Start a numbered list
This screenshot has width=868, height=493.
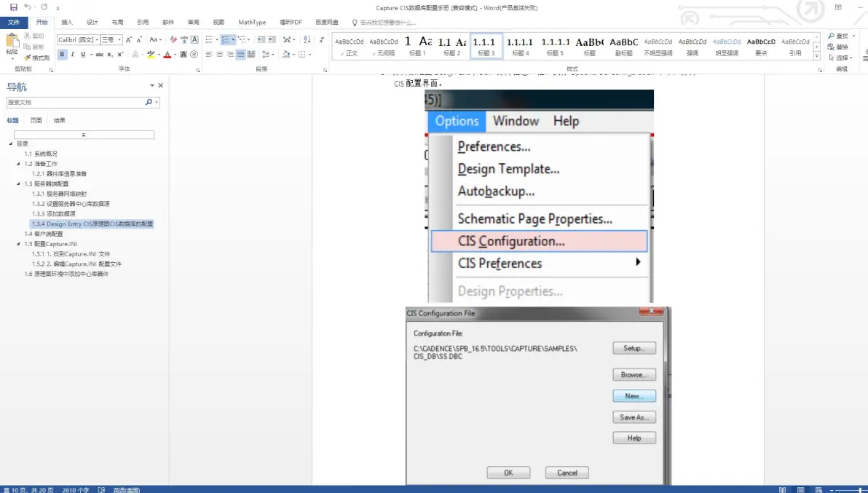(x=225, y=40)
